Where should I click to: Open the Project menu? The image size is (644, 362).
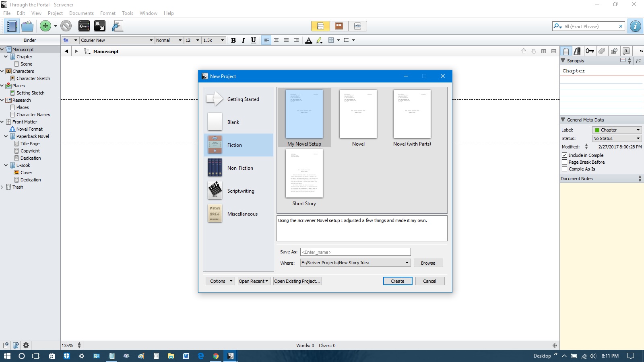click(55, 13)
